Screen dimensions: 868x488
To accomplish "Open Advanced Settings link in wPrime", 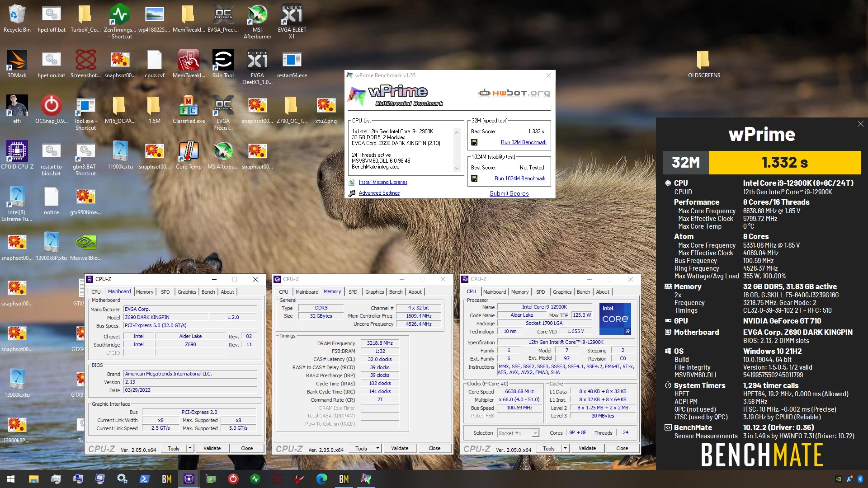I will 379,193.
